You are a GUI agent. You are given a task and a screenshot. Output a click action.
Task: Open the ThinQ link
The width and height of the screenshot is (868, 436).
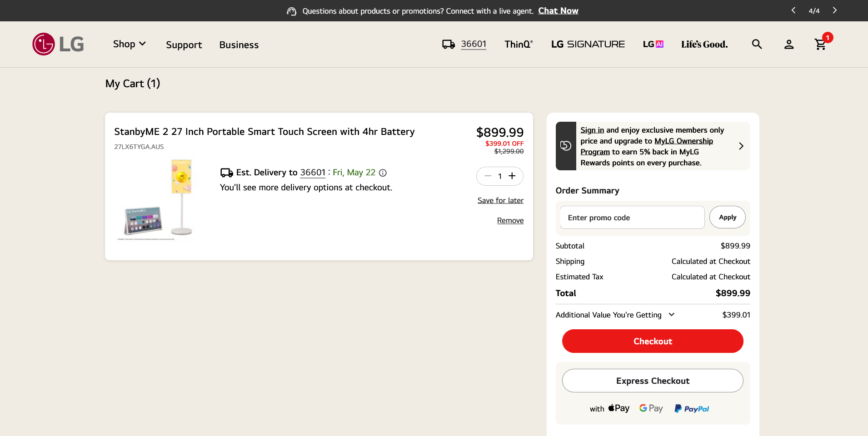(x=519, y=44)
